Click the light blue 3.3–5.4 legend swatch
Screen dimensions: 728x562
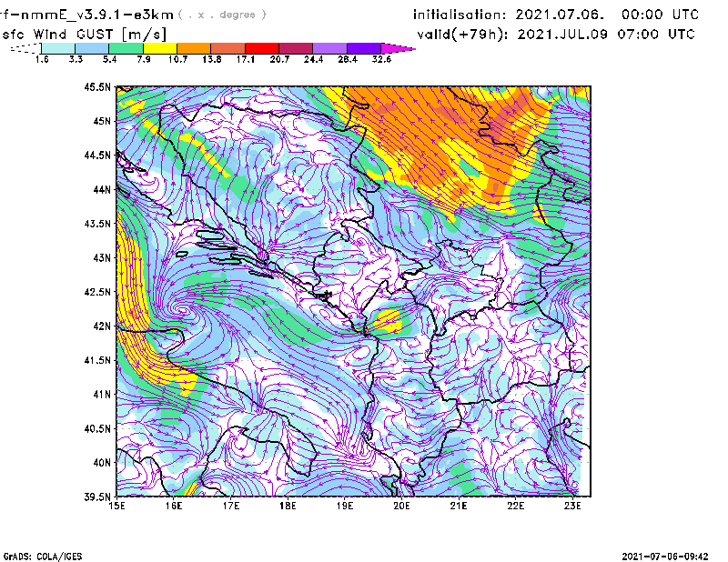click(92, 48)
